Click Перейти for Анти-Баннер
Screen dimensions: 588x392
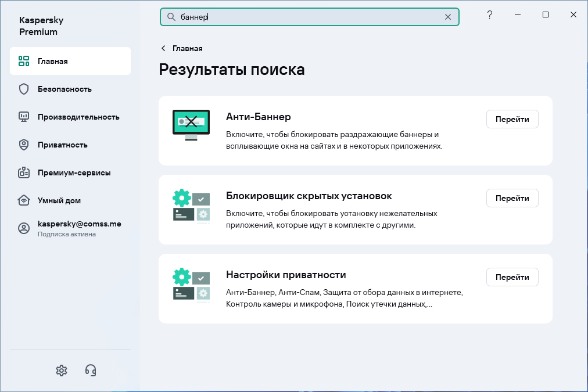tap(512, 119)
